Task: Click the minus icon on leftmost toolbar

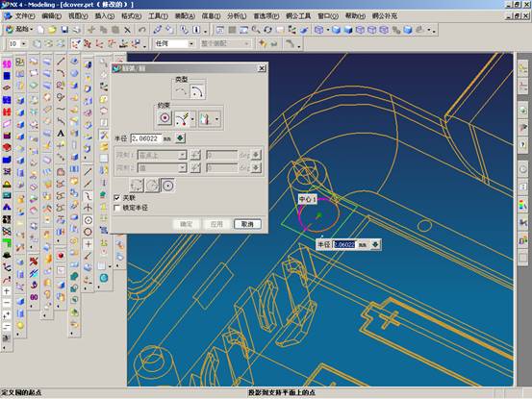Action: point(7,303)
